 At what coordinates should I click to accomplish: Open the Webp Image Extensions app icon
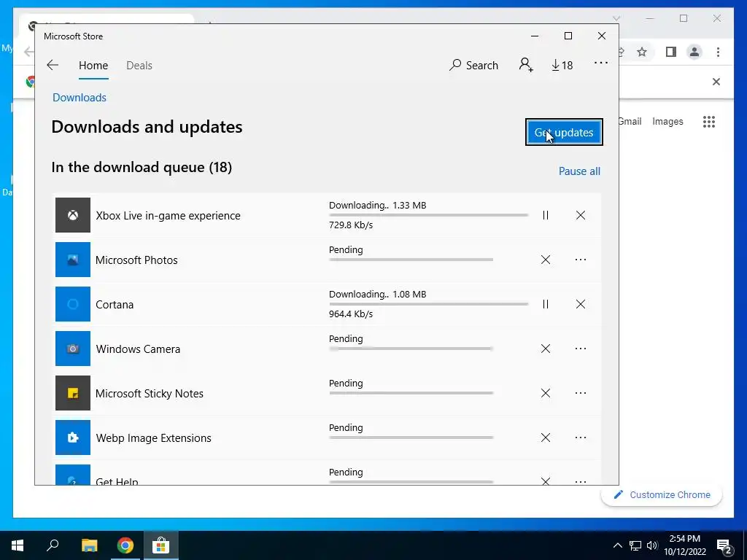pyautogui.click(x=73, y=437)
